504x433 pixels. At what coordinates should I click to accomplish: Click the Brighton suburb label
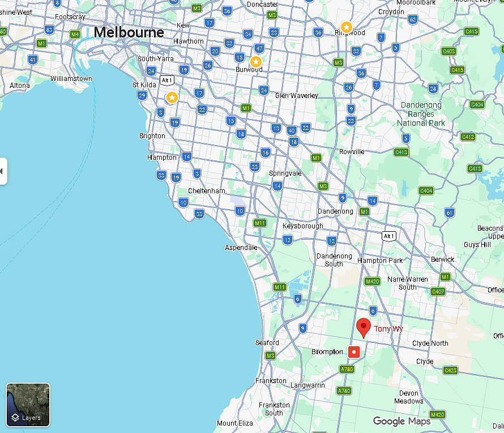[152, 136]
